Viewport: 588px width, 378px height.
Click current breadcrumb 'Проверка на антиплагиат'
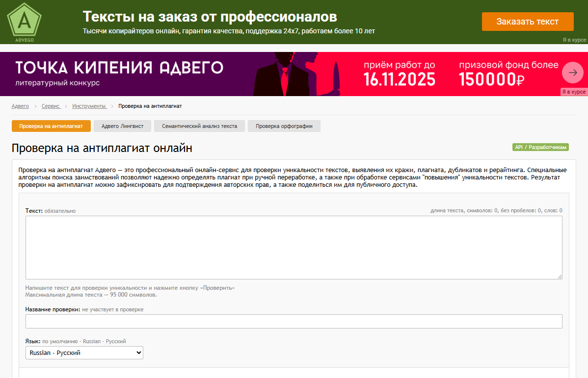point(150,106)
